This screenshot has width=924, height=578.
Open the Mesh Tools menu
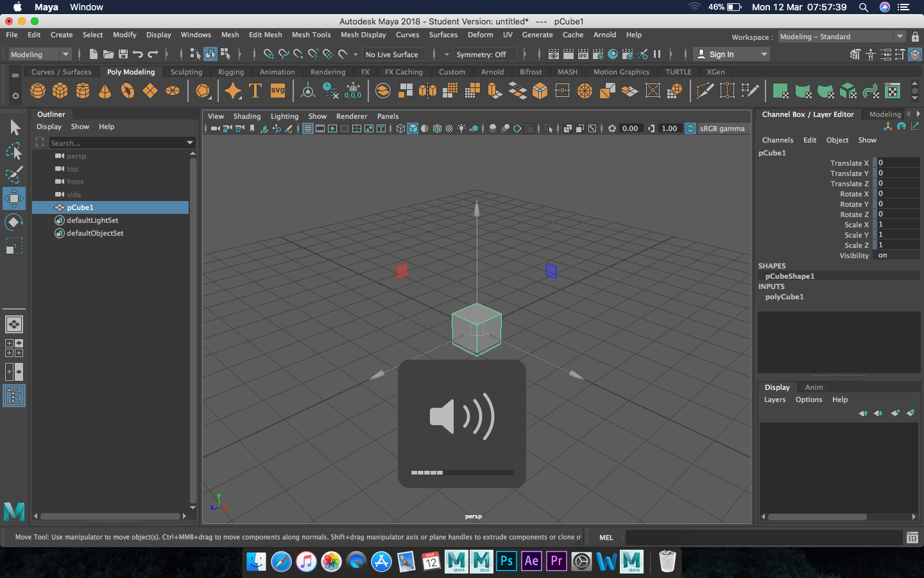tap(311, 35)
